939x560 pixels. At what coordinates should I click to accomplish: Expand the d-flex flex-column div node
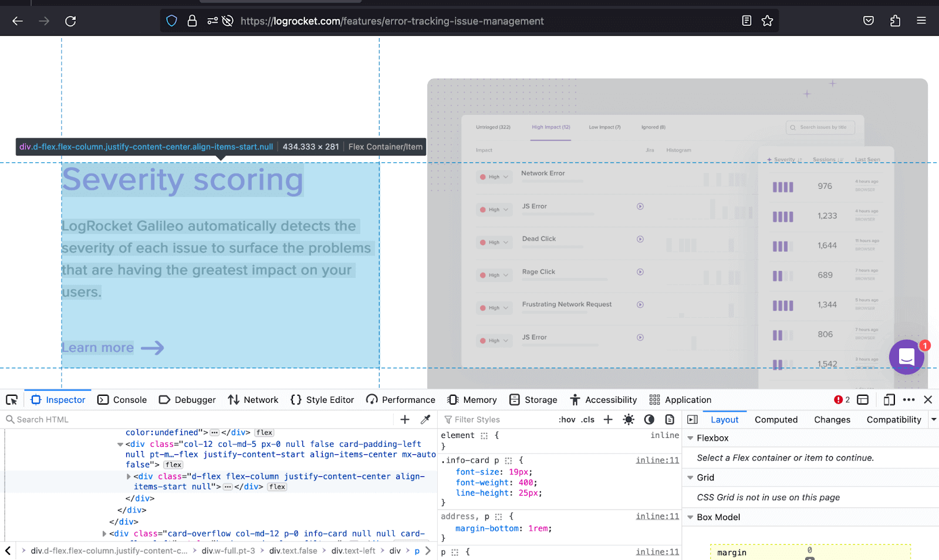[x=129, y=477]
